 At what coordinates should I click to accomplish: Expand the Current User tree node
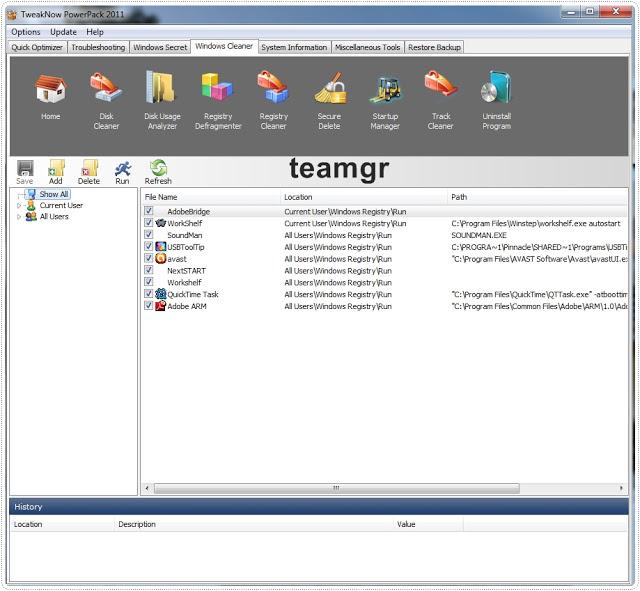[x=19, y=205]
